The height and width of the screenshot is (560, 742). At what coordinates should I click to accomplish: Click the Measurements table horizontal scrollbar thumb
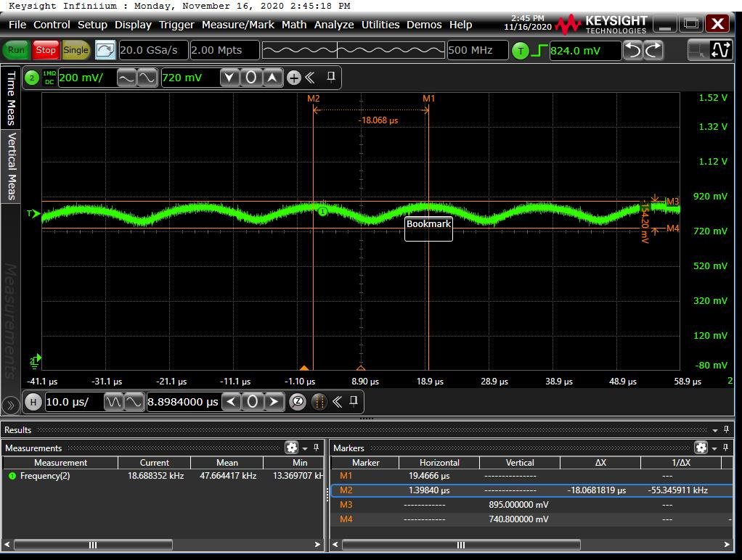tap(93, 545)
